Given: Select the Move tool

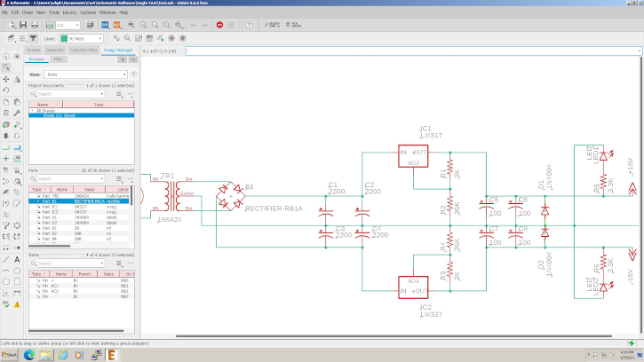Looking at the screenshot, I should click(5, 79).
